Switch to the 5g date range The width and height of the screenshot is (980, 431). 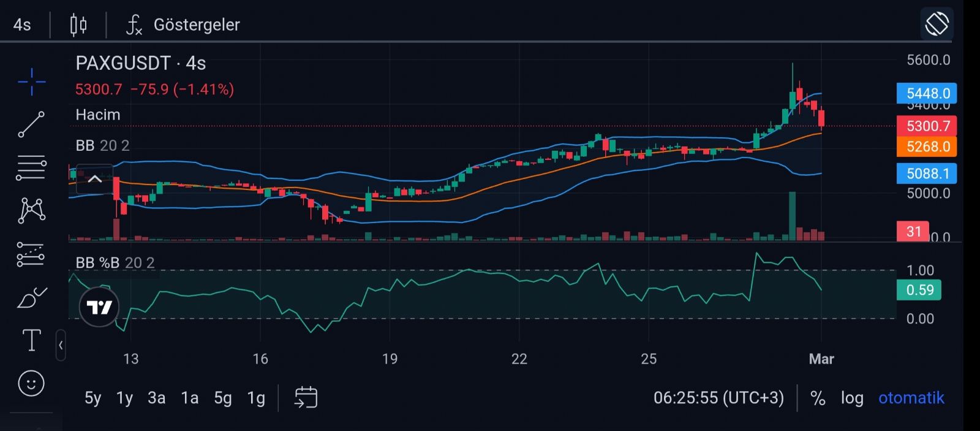click(223, 399)
